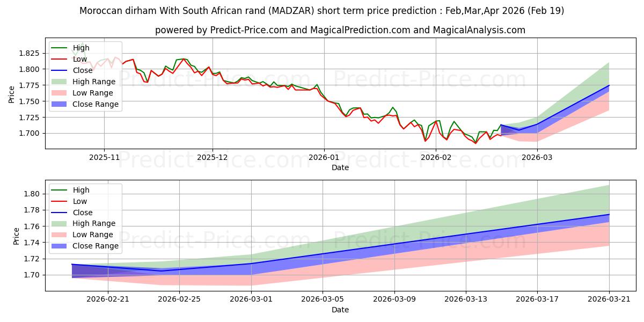Click the 2025-11 tick label on top chart
This screenshot has width=644, height=322.
point(104,157)
